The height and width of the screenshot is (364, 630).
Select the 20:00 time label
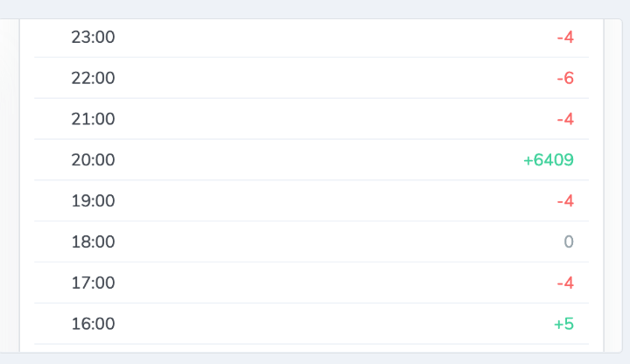[x=93, y=160]
